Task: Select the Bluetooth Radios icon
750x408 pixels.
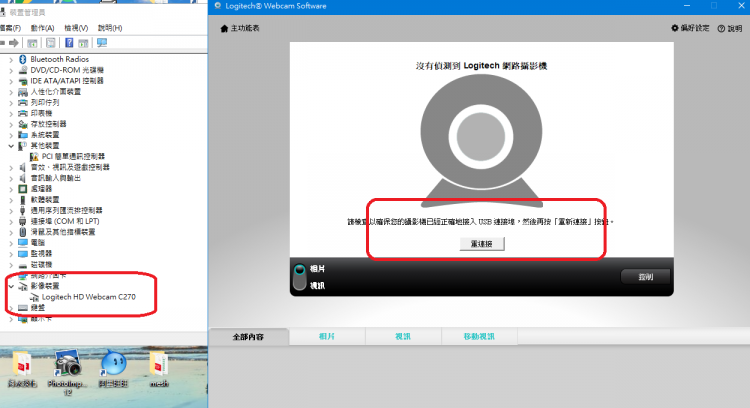Action: point(22,59)
